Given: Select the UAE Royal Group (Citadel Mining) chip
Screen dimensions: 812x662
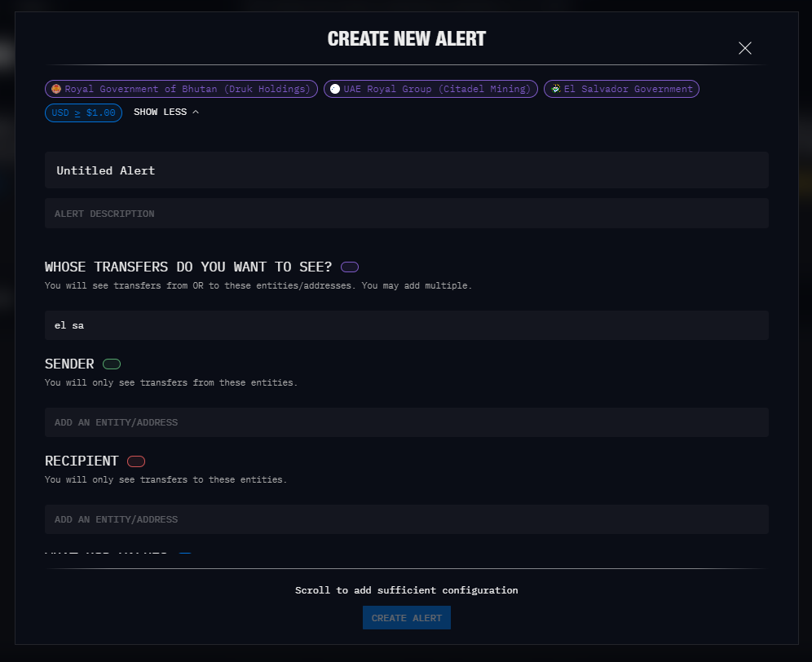Looking at the screenshot, I should coord(430,89).
